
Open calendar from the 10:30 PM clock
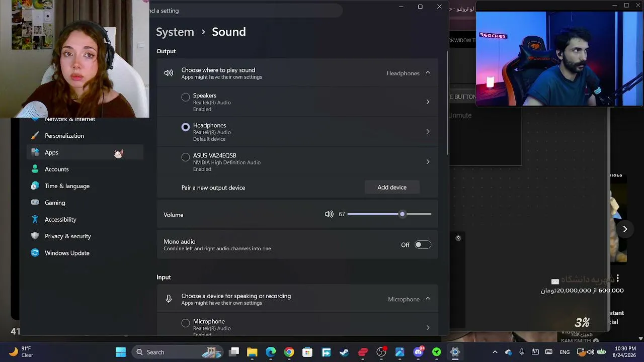pos(625,352)
